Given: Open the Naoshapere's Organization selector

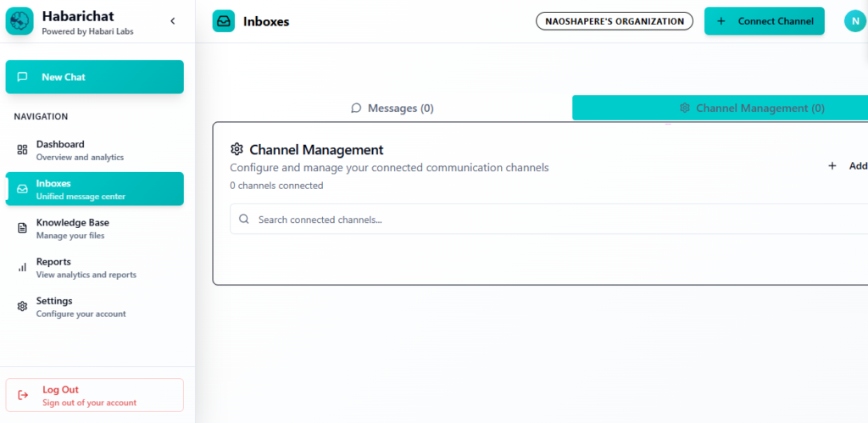Looking at the screenshot, I should [x=614, y=21].
